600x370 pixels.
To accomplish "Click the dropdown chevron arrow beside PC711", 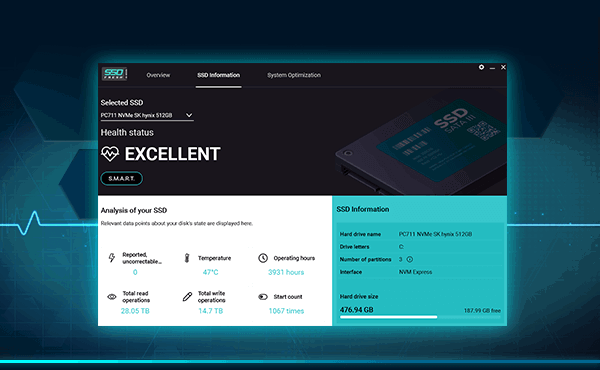I will 189,115.
